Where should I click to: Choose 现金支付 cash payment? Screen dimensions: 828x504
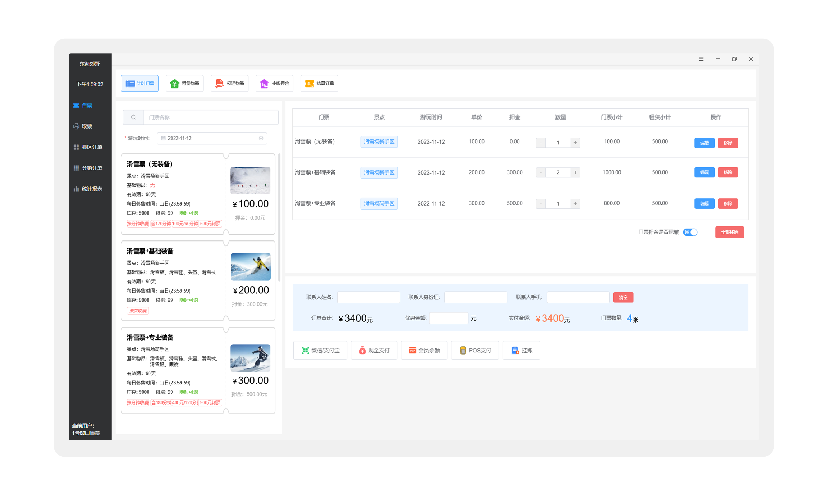pos(374,350)
